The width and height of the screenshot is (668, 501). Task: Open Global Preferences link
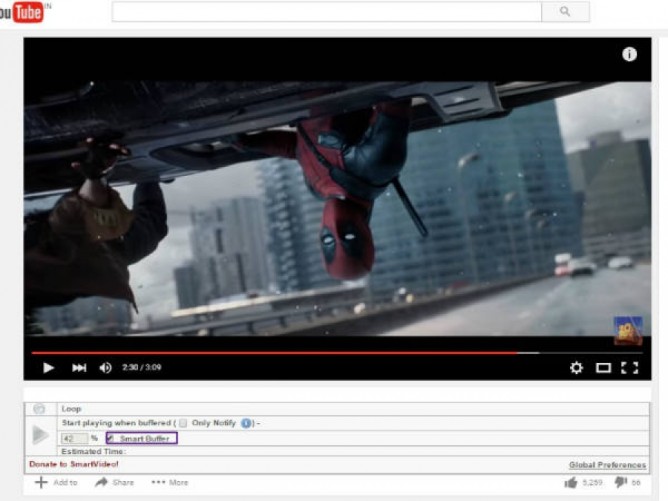click(607, 465)
